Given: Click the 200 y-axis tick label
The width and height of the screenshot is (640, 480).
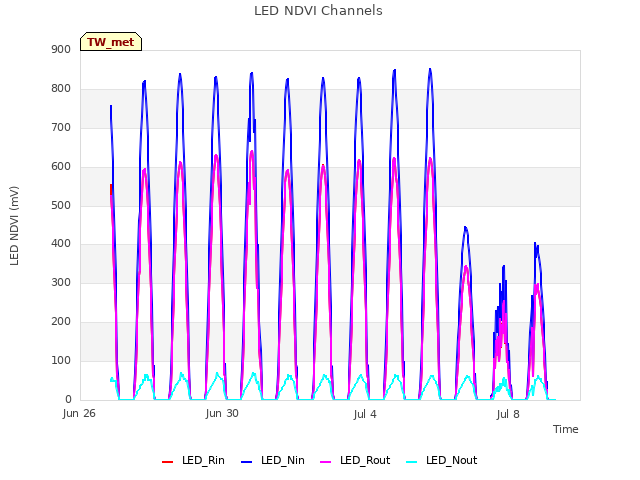Looking at the screenshot, I should (61, 322).
